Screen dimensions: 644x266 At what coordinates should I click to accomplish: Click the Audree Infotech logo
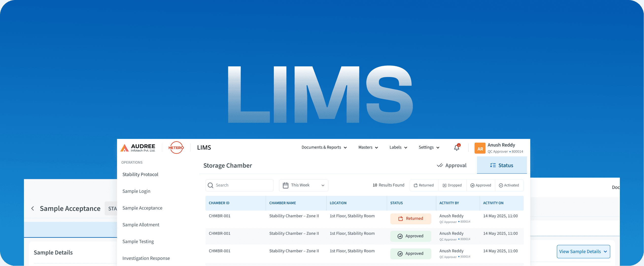[x=138, y=148]
